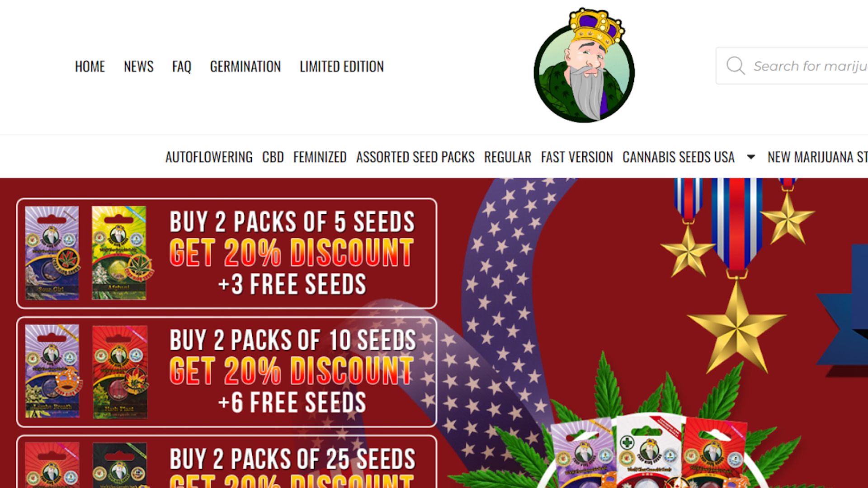Open the News page
868x488 pixels.
point(139,66)
